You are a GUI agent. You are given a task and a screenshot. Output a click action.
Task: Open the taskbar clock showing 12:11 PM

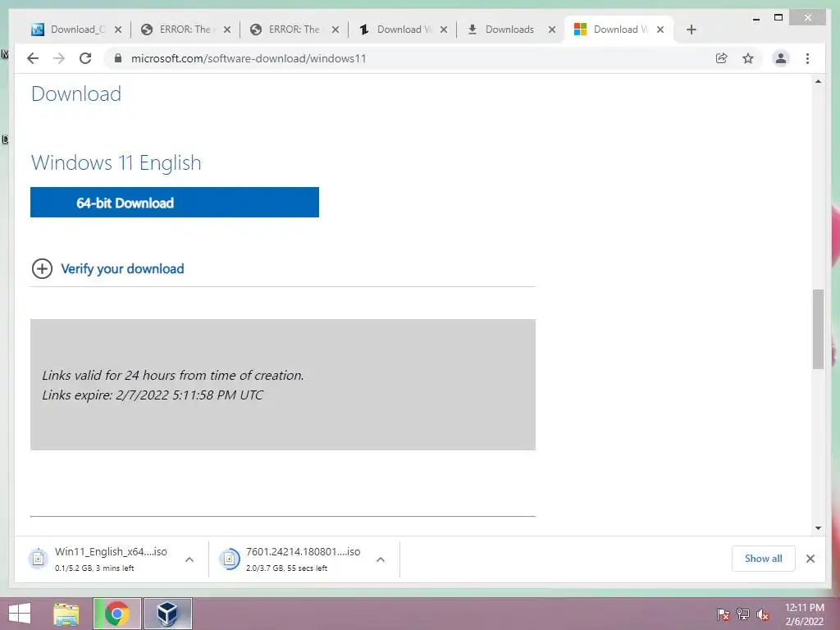click(x=804, y=614)
